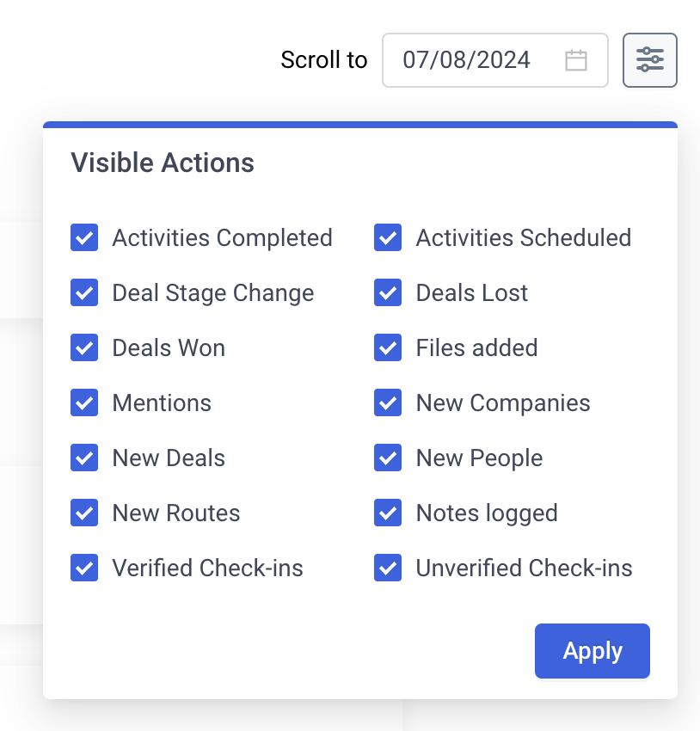Toggle the New People checkbox

[x=388, y=458]
